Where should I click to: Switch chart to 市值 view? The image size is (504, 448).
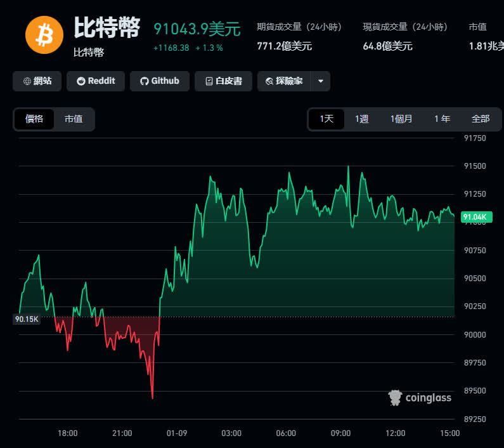tap(74, 119)
